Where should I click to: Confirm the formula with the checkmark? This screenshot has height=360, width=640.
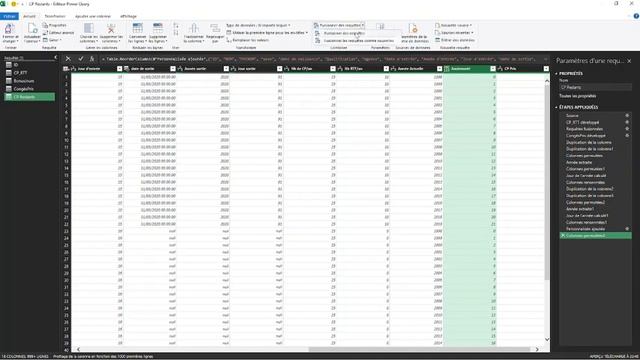point(80,59)
